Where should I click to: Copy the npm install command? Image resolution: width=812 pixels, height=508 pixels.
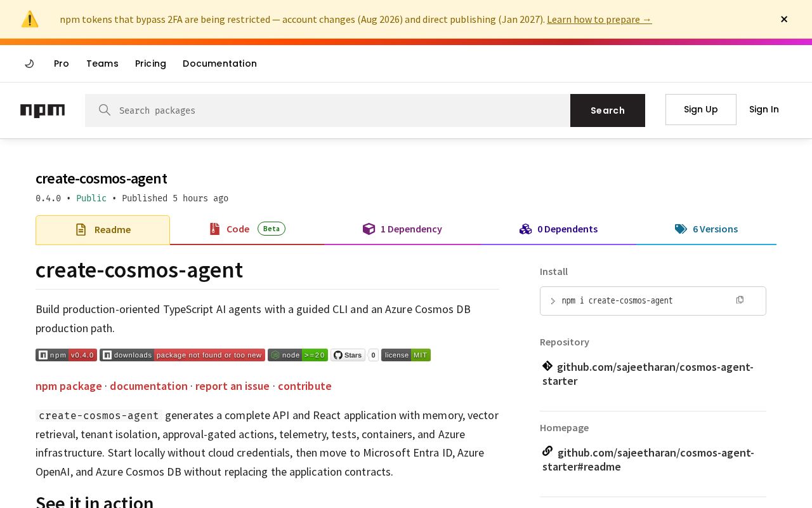pyautogui.click(x=740, y=300)
